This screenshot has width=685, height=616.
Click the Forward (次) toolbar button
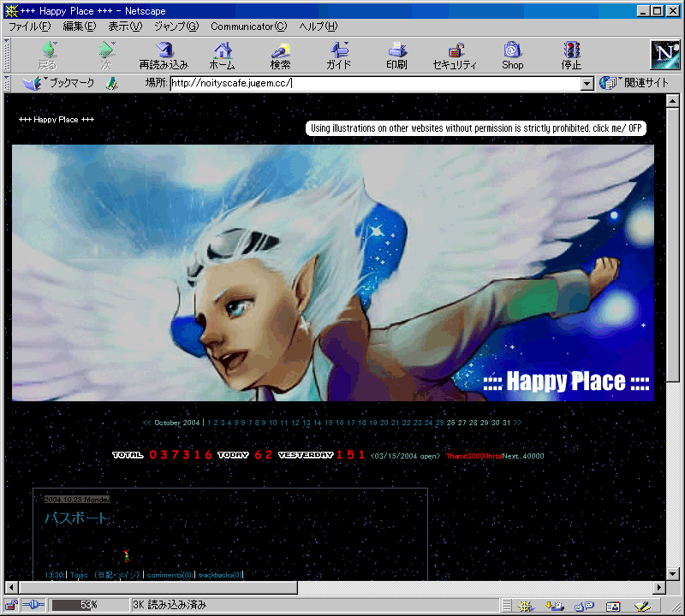(106, 56)
